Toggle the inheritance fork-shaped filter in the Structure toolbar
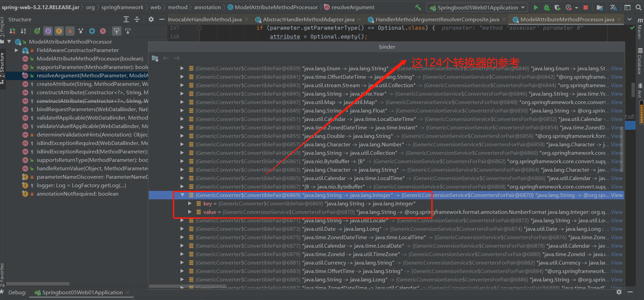 coord(81,31)
